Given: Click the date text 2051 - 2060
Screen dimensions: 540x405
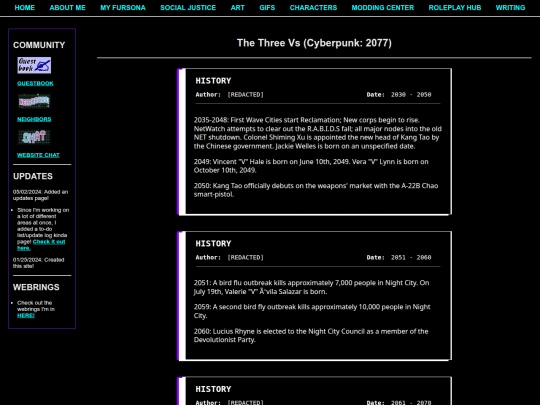Looking at the screenshot, I should pos(411,258).
